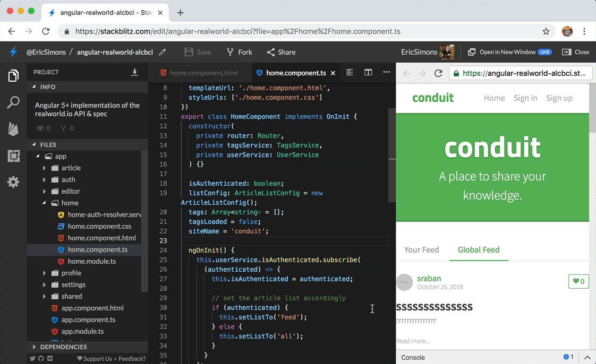The width and height of the screenshot is (596, 364).
Task: Go back in the preview pane
Action: coord(406,73)
